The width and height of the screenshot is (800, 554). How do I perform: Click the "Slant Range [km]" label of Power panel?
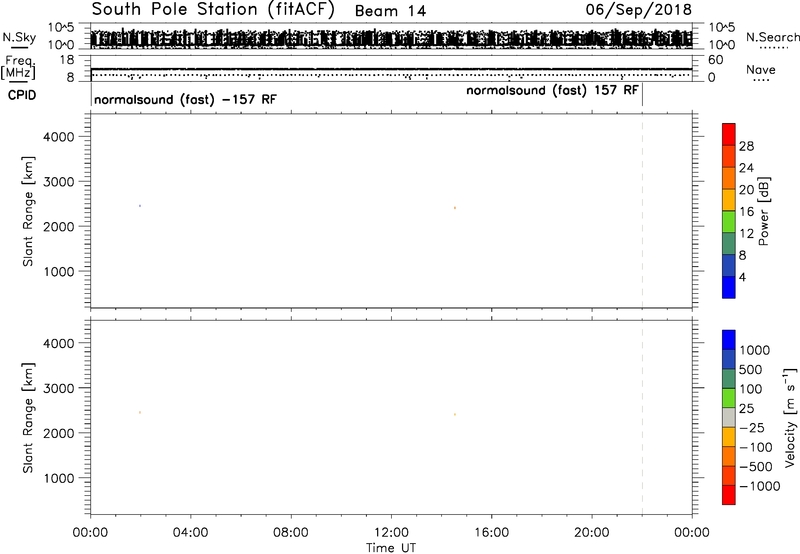point(28,211)
